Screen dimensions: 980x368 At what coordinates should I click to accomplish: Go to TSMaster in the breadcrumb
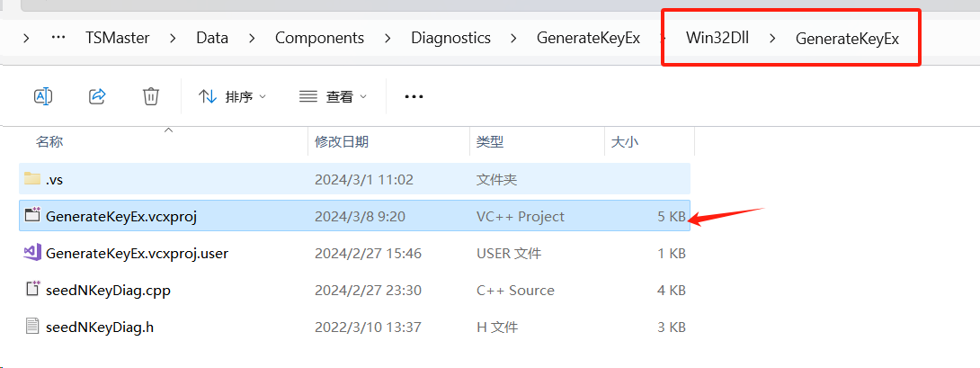(x=118, y=38)
